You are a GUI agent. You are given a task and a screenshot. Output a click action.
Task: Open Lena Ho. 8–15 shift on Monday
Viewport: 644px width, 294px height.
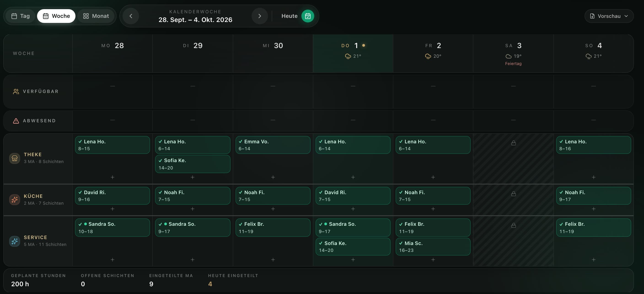113,145
